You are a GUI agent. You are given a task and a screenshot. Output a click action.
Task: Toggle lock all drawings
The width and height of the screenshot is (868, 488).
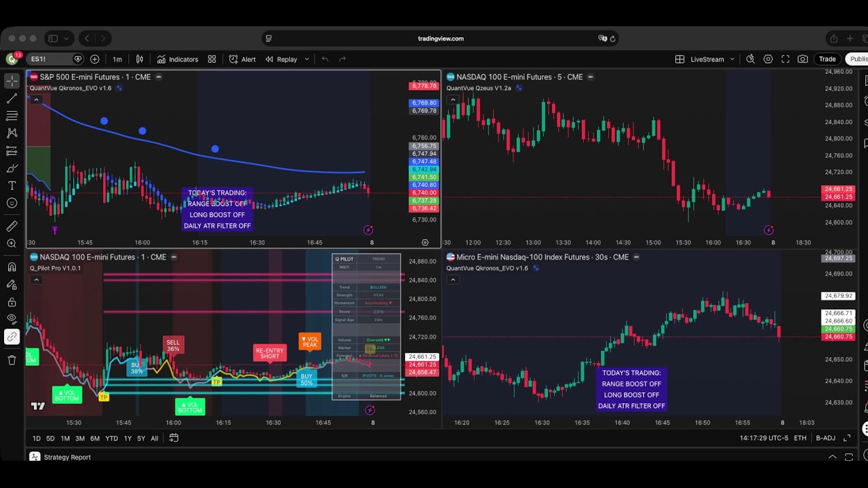(x=12, y=302)
